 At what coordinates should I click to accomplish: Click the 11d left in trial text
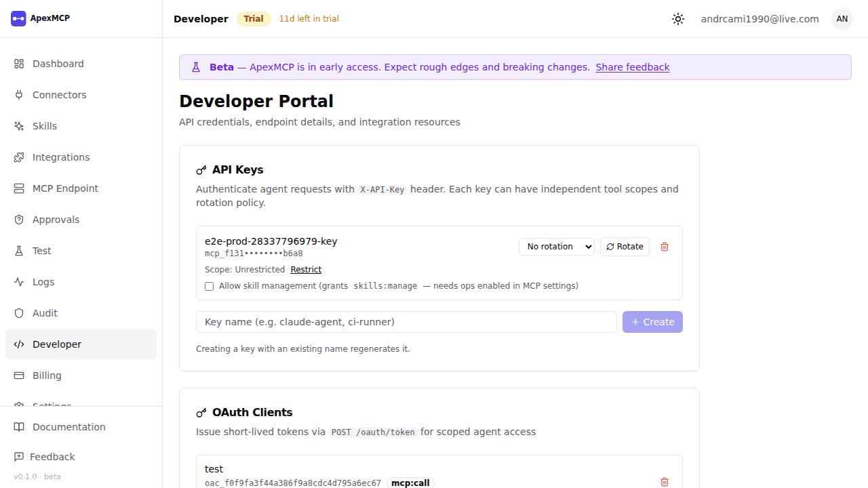pos(309,19)
